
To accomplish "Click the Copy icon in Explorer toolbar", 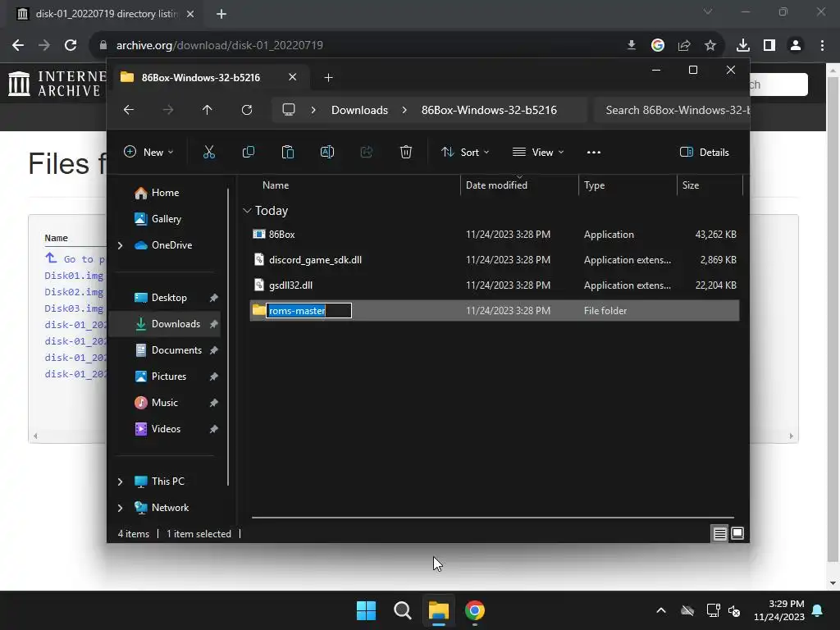I will pyautogui.click(x=248, y=152).
